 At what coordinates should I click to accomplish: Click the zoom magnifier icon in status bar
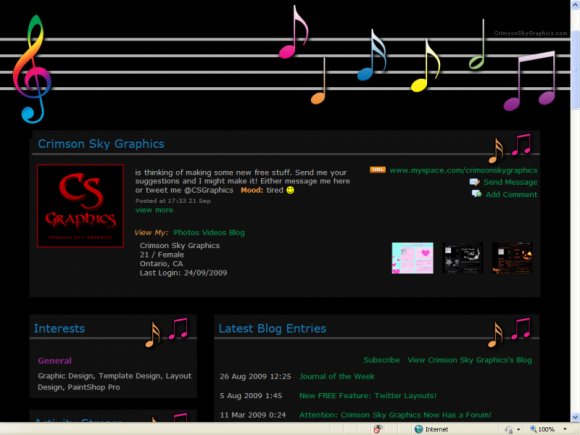point(533,429)
